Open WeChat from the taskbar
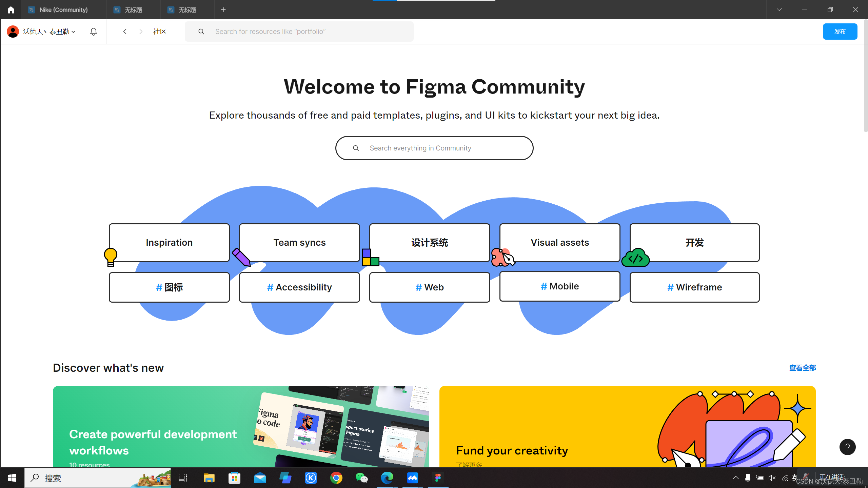 [362, 478]
